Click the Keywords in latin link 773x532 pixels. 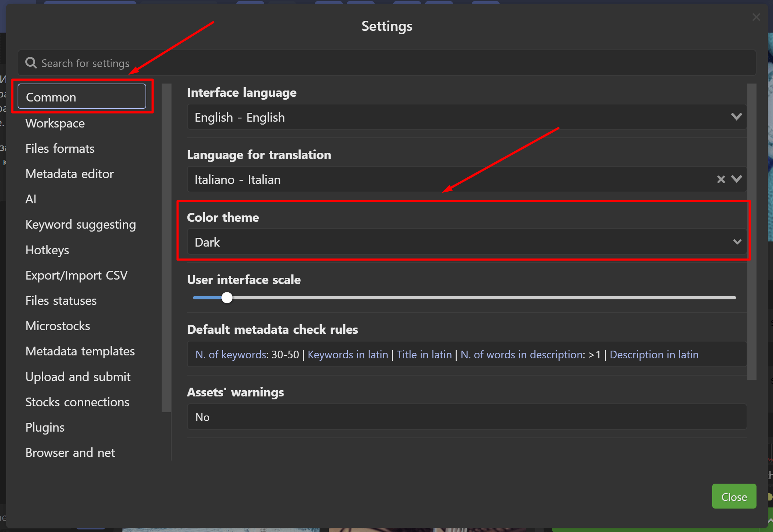point(347,355)
